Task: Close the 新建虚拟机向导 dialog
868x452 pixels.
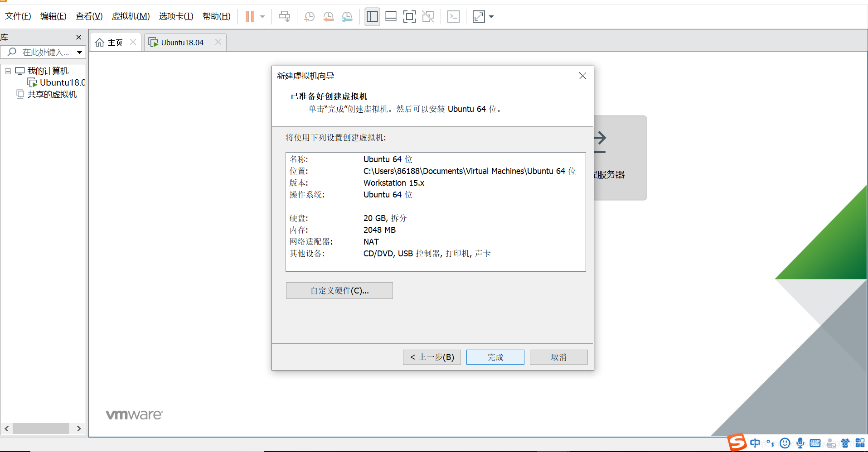Action: (x=582, y=76)
